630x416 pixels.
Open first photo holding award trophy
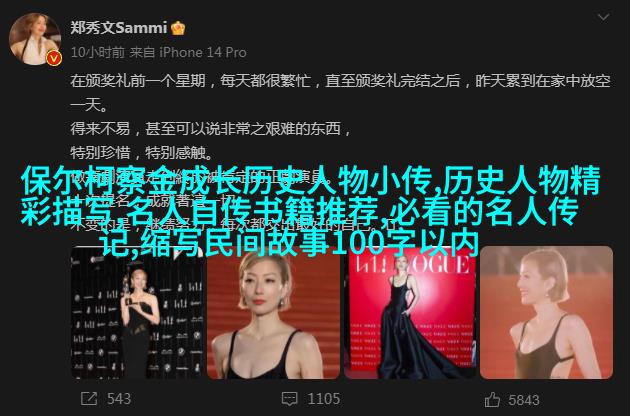pyautogui.click(x=136, y=313)
